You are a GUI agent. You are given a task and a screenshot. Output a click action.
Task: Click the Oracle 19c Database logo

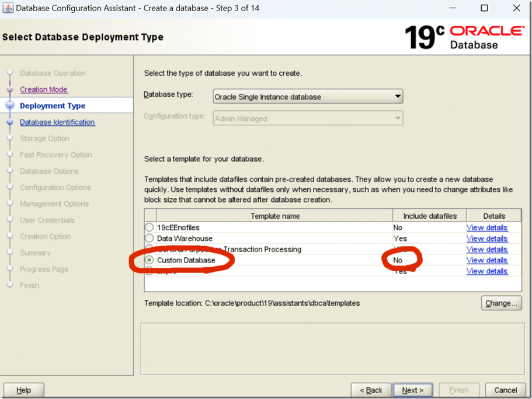coord(464,37)
